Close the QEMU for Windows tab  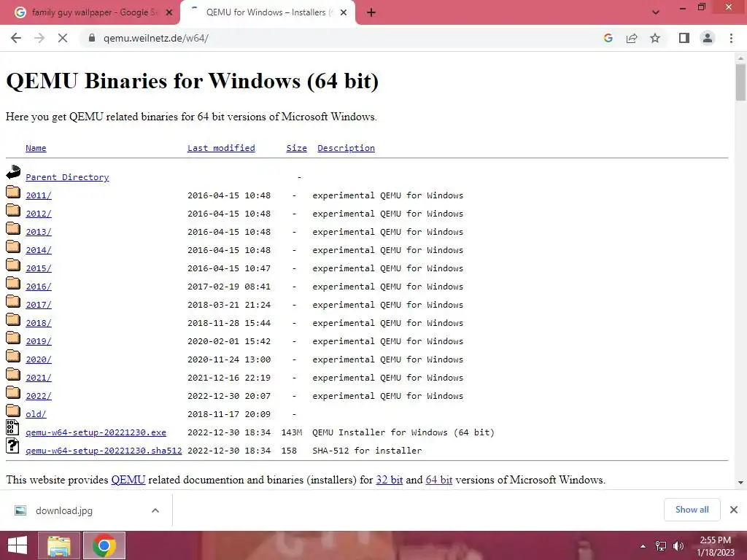(344, 13)
